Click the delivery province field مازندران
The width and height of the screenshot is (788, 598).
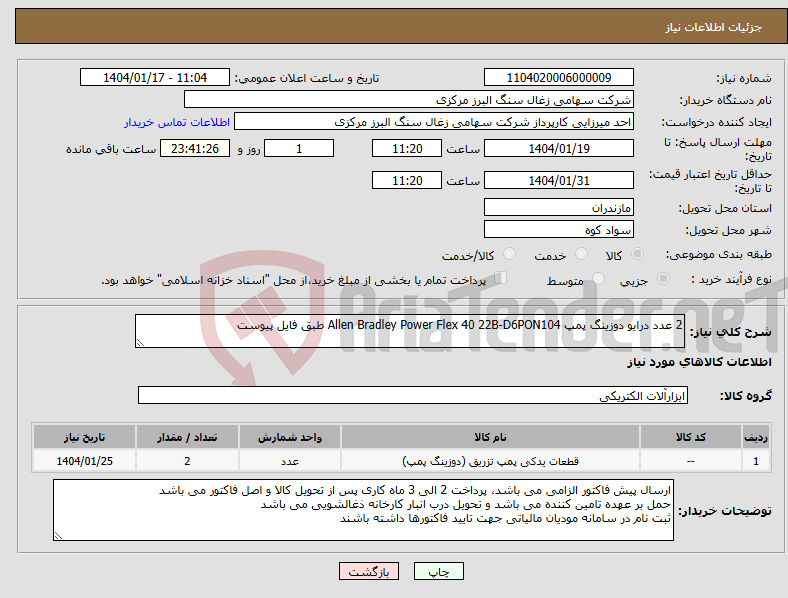558,207
